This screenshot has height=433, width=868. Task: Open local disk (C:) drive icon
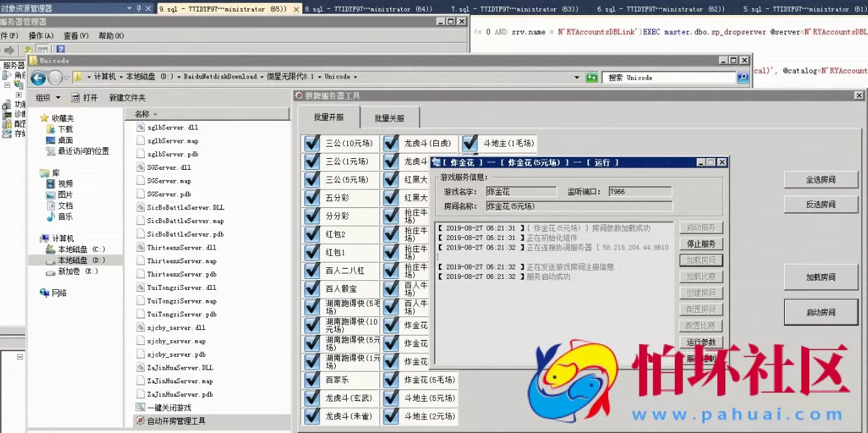coord(50,250)
